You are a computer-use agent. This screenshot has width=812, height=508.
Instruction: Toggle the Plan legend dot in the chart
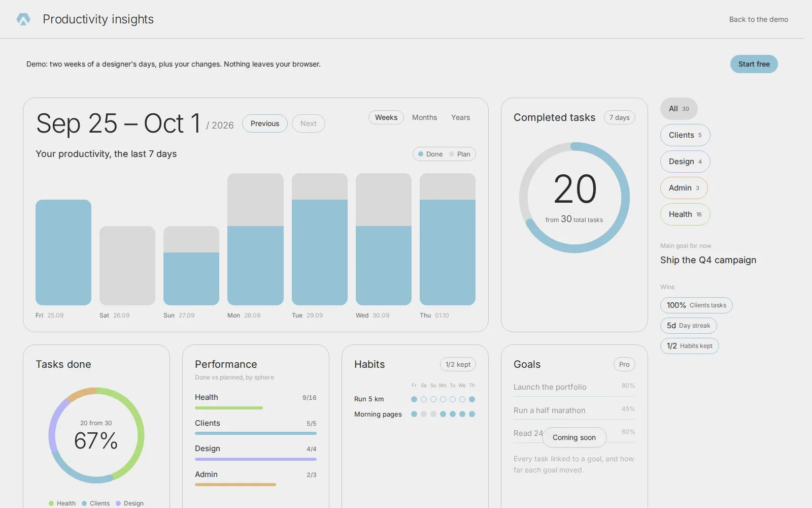(x=452, y=154)
